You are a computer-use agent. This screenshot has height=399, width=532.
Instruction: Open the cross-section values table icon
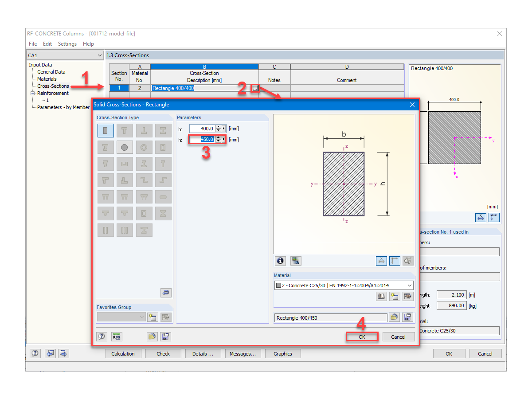click(296, 261)
